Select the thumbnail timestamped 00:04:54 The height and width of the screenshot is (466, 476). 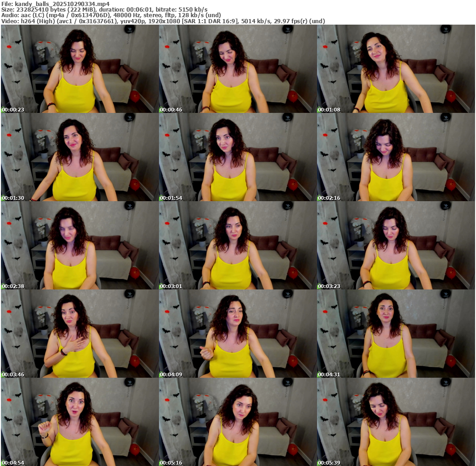click(79, 422)
